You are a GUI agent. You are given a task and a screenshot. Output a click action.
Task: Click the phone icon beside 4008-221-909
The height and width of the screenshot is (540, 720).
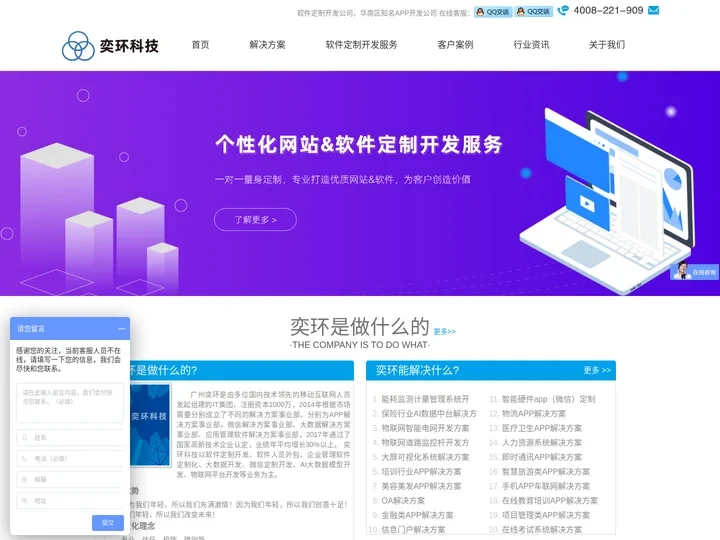[x=563, y=11]
